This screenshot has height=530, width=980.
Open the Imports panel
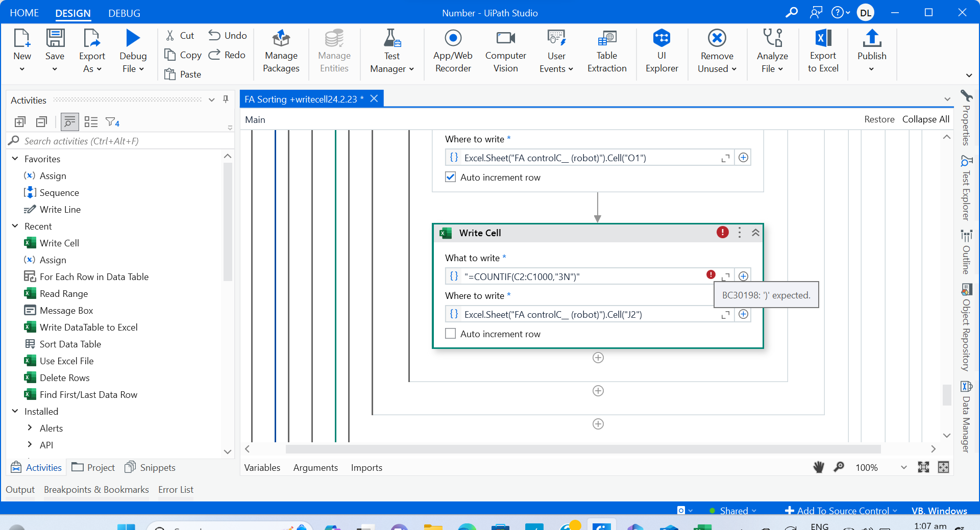[x=366, y=468]
